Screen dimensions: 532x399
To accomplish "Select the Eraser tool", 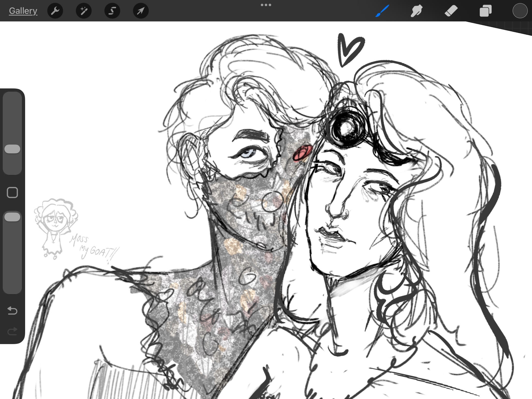I will pyautogui.click(x=451, y=11).
